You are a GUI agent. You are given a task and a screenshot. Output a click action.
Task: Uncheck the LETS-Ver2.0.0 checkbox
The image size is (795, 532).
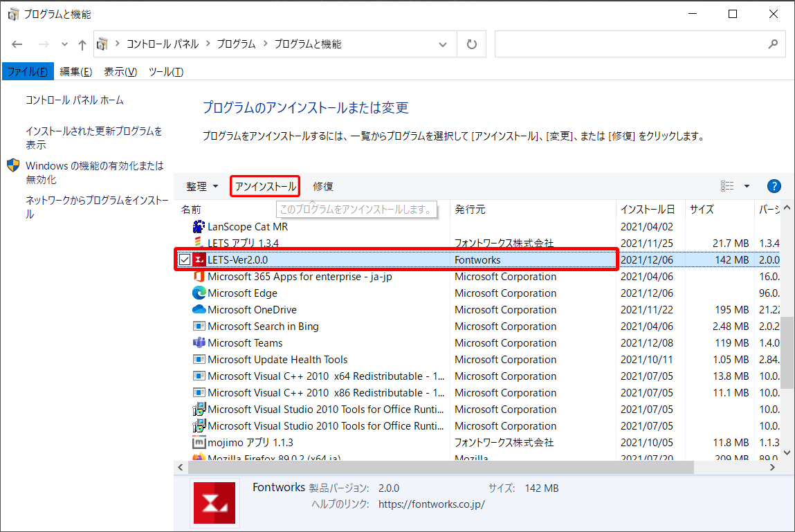click(x=185, y=260)
